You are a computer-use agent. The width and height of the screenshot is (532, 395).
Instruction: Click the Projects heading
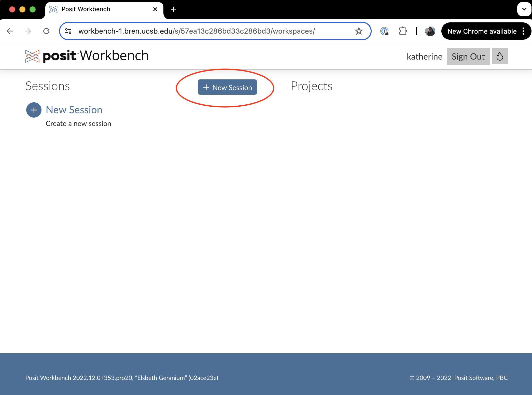point(312,86)
